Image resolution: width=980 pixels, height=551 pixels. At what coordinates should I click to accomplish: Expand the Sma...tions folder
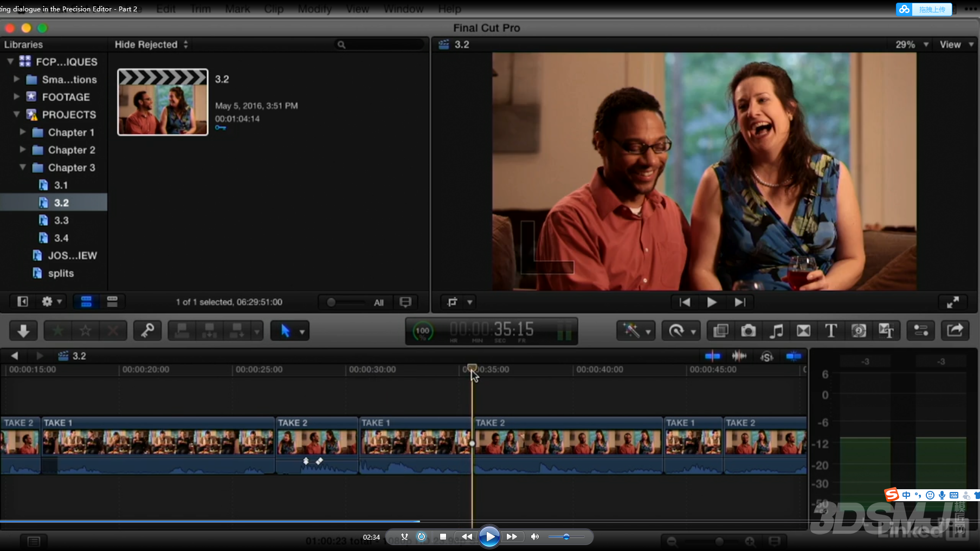[x=17, y=79]
